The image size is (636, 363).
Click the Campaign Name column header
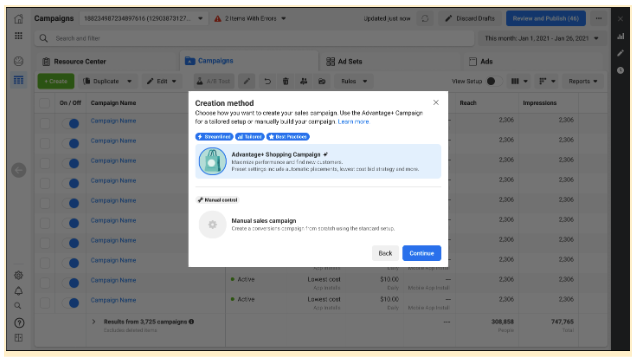pyautogui.click(x=113, y=103)
